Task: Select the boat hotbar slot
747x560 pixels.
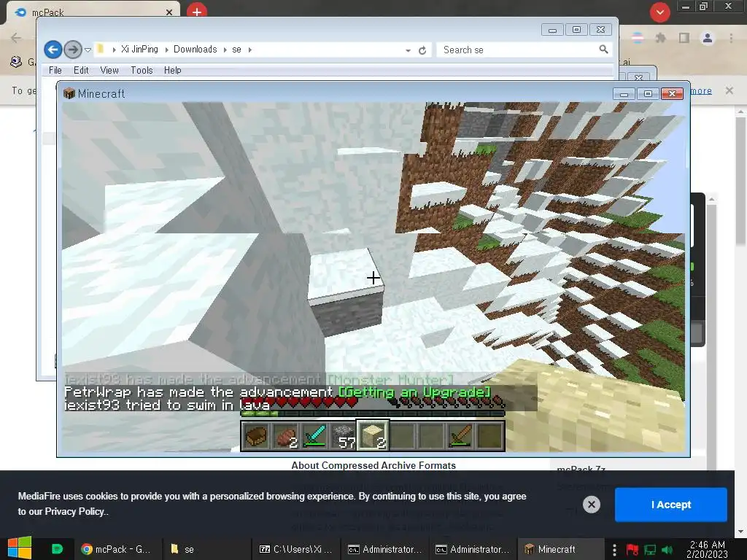Action: [x=256, y=436]
